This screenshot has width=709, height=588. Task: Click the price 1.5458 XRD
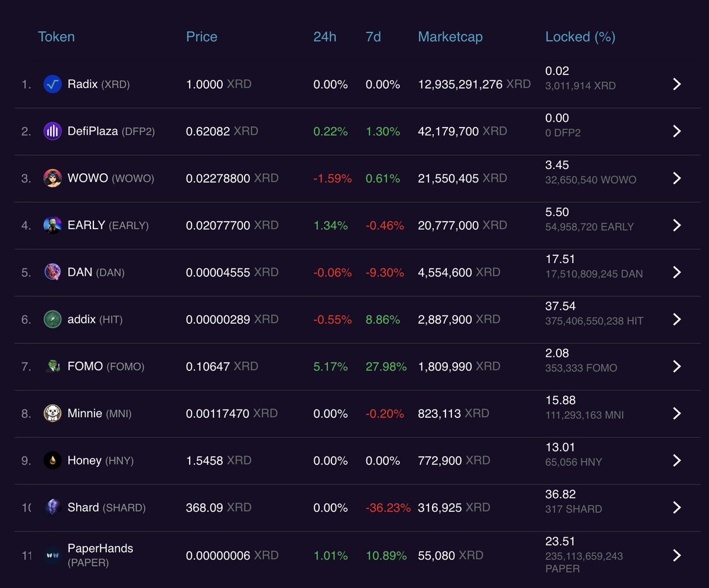click(219, 460)
